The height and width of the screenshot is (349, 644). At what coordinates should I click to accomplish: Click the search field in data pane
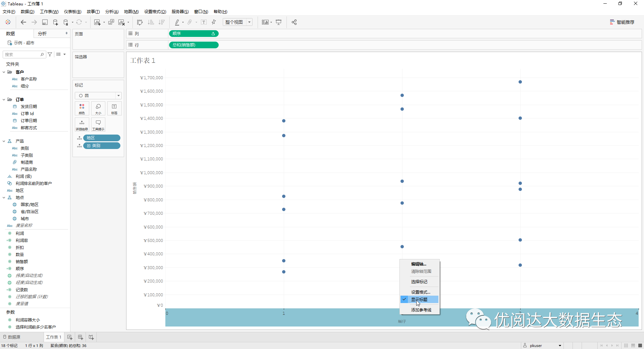24,54
